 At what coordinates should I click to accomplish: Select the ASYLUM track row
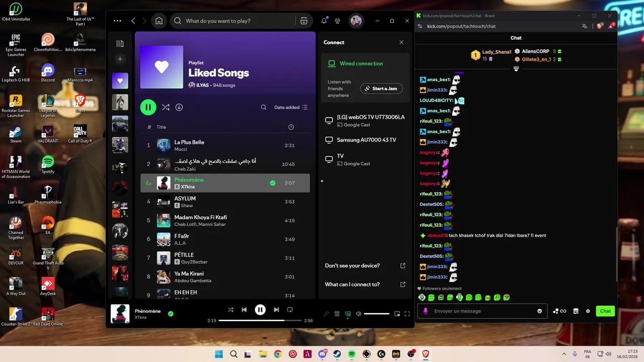coord(225,202)
